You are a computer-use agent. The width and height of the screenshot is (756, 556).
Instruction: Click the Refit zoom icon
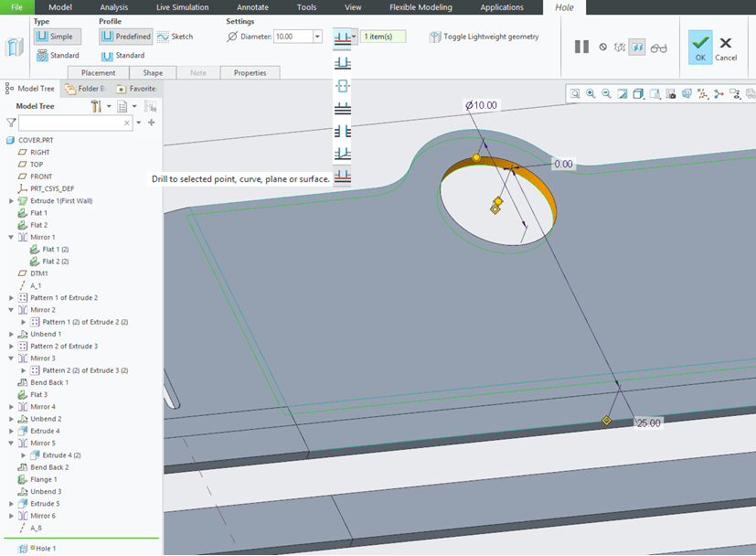574,93
